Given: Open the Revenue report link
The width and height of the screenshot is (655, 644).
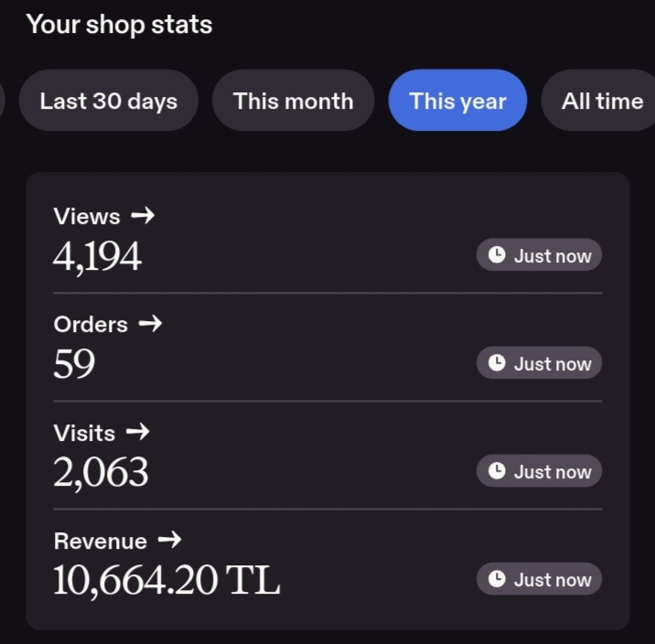Looking at the screenshot, I should 117,541.
